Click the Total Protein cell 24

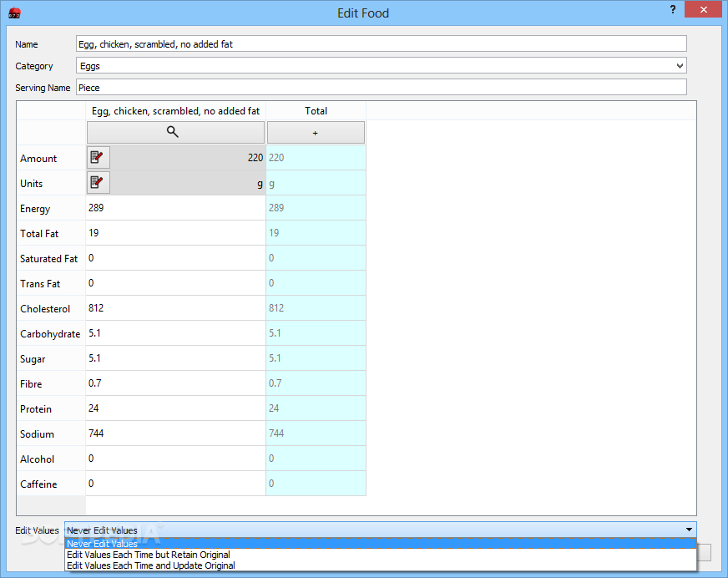[316, 408]
